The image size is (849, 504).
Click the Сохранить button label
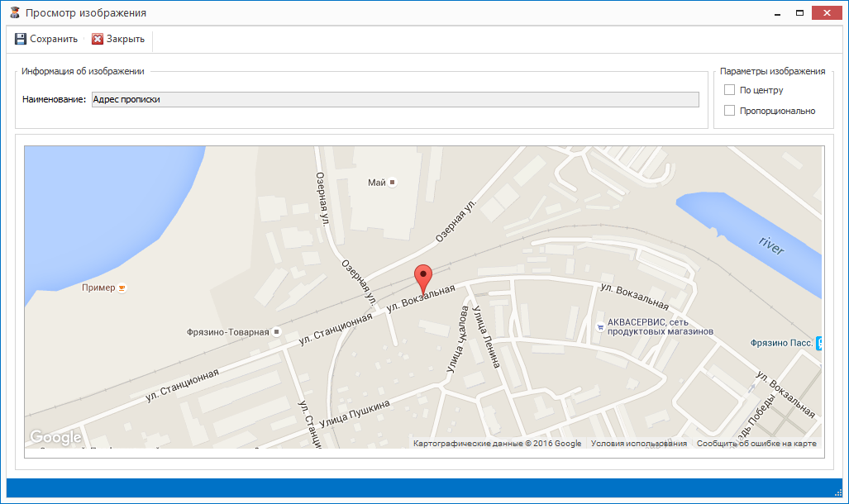(x=54, y=39)
